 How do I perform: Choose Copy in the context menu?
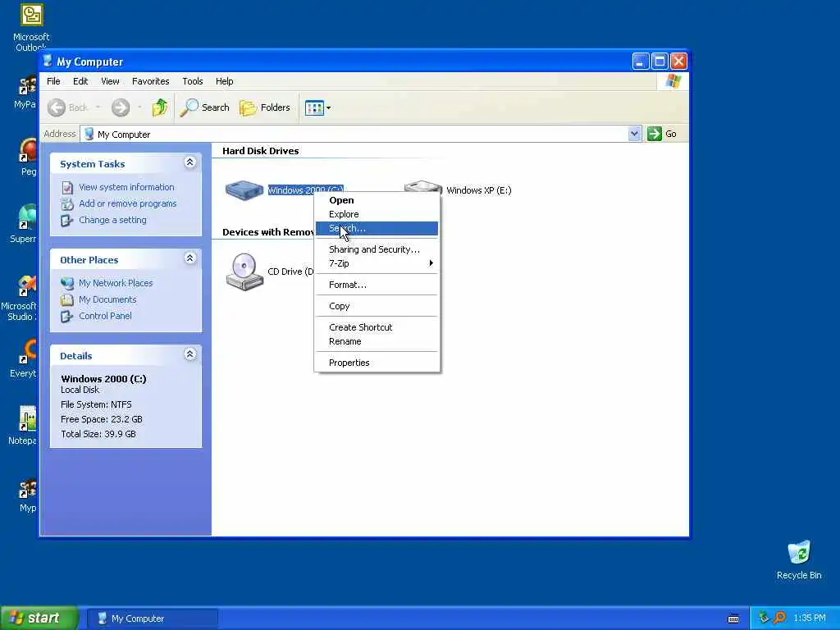pyautogui.click(x=377, y=307)
